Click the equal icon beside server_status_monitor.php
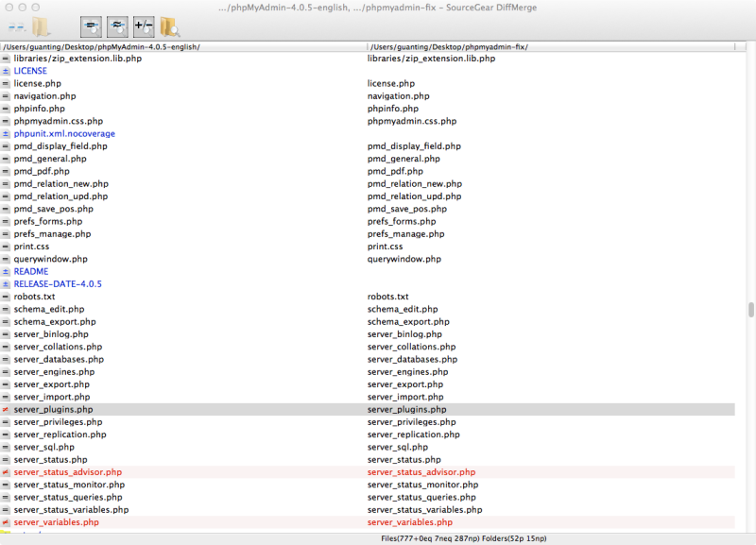 tap(6, 485)
